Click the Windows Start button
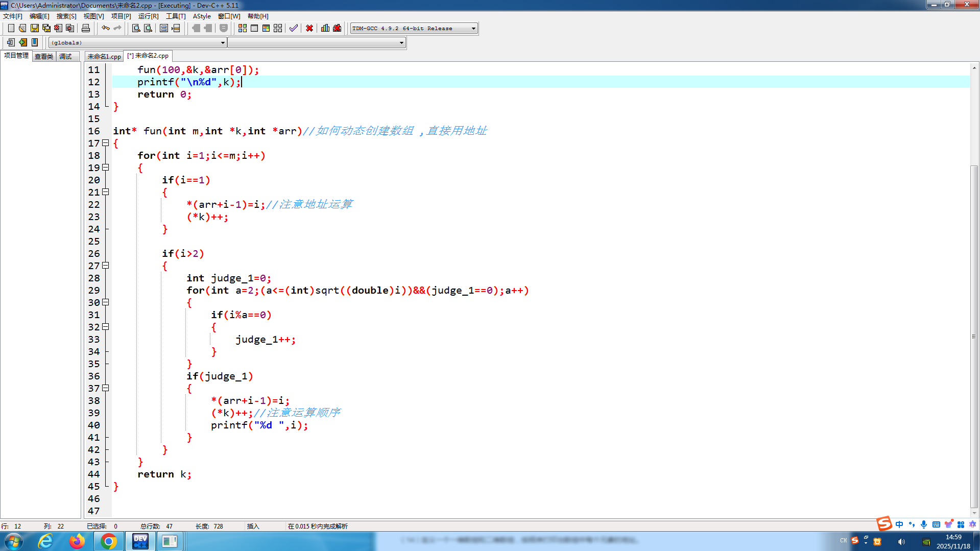This screenshot has height=551, width=980. [x=14, y=541]
